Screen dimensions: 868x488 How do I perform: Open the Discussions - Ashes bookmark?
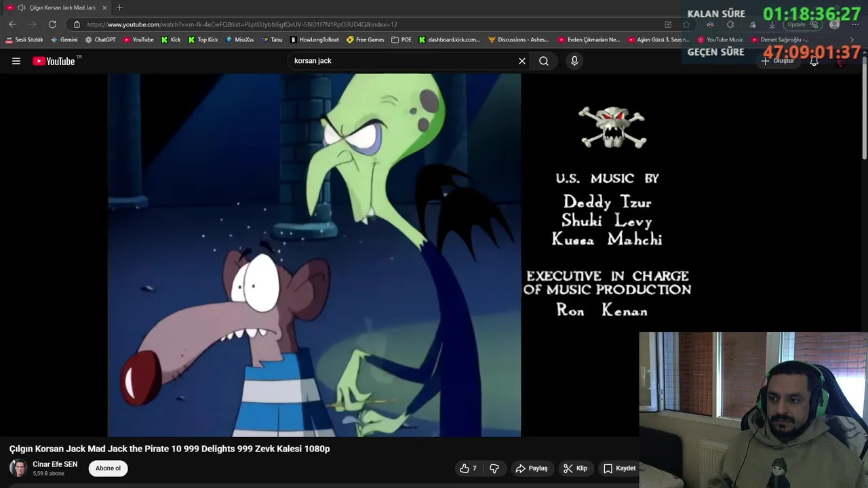point(519,40)
